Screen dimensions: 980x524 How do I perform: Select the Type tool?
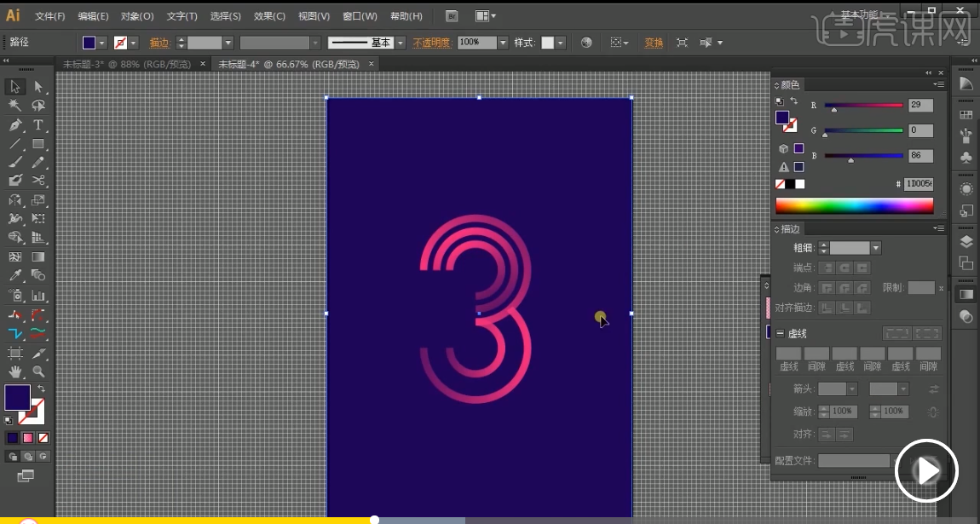(x=38, y=125)
